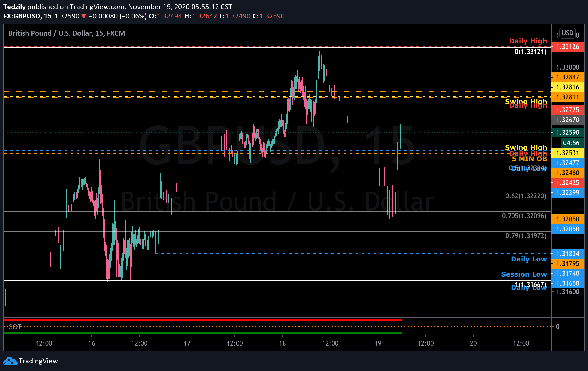
Task: Click the Daily High label beside 1.33126
Action: 528,41
